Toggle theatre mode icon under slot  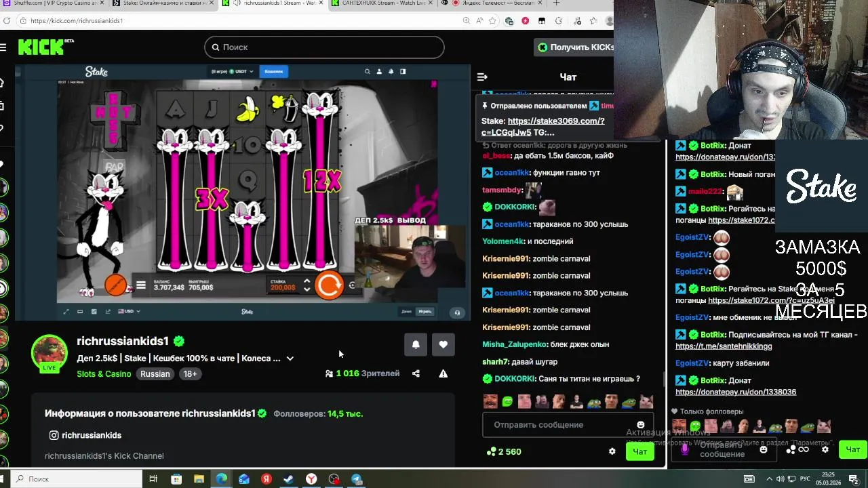[80, 312]
